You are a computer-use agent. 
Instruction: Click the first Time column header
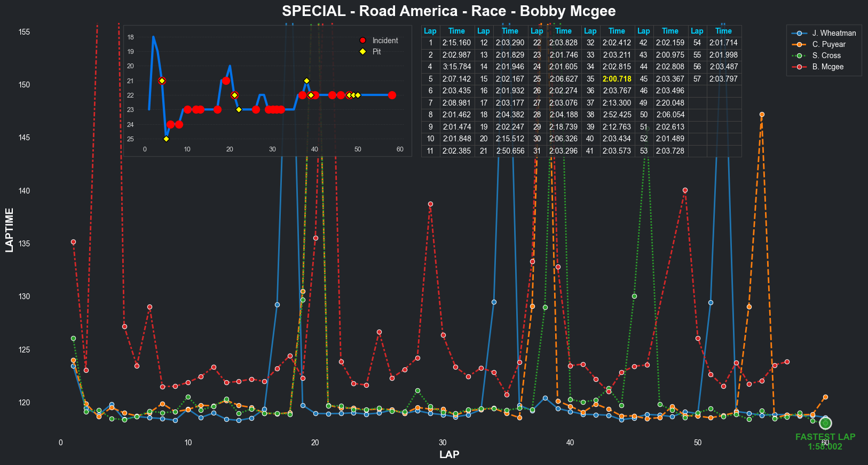pos(456,31)
